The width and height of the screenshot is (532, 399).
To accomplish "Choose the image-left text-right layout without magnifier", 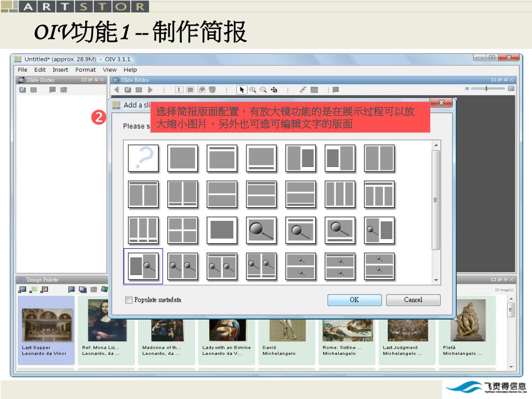I will (301, 158).
